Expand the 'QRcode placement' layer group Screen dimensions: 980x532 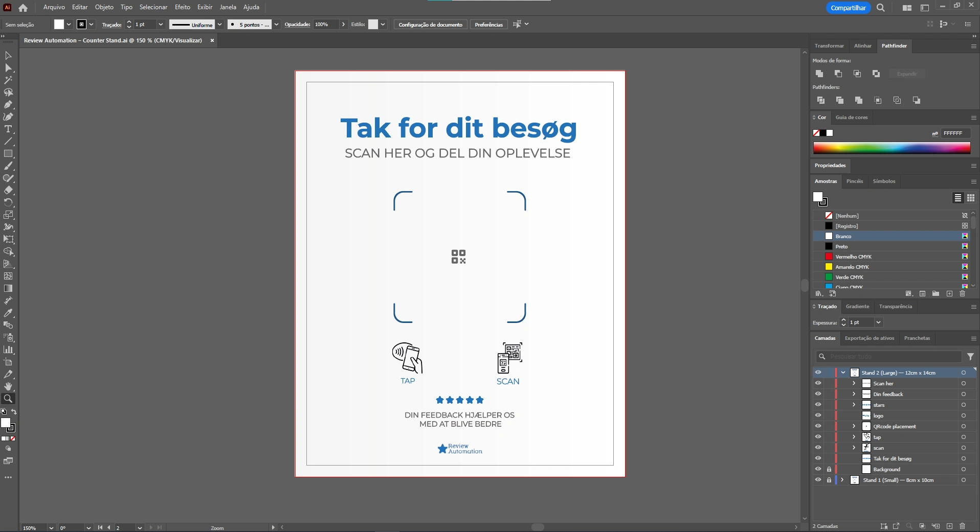point(854,426)
